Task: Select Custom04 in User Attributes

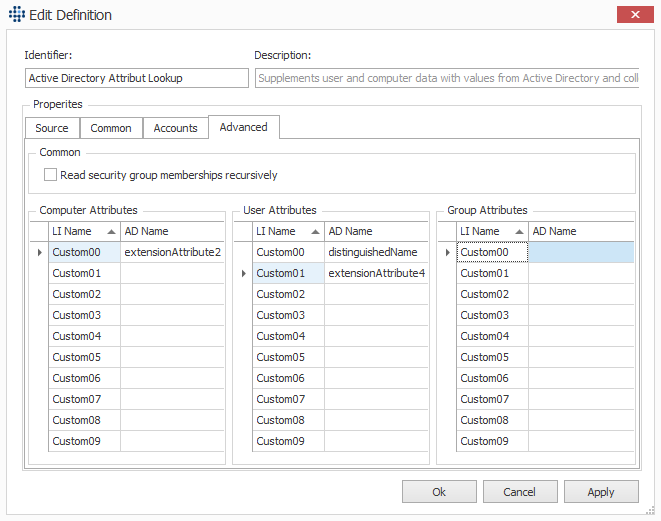Action: click(288, 336)
